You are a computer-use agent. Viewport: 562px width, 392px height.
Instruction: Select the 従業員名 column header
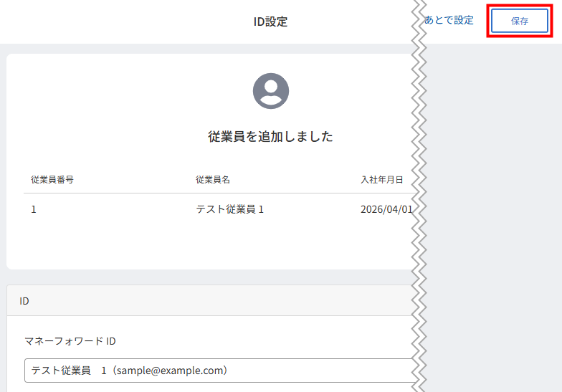[x=213, y=179]
